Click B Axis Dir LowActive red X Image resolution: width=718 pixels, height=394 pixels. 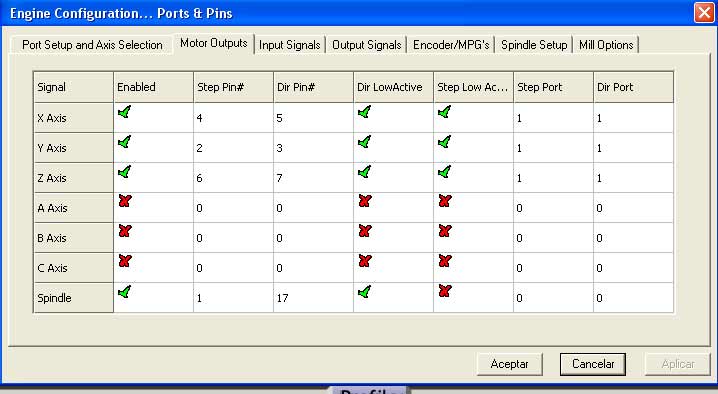point(365,231)
